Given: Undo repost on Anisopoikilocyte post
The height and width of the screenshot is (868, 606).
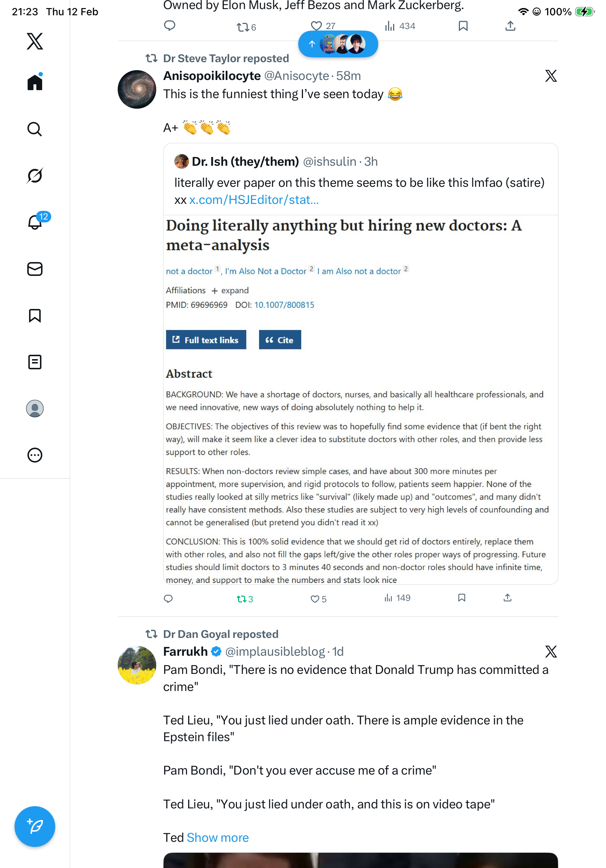Looking at the screenshot, I should [242, 599].
